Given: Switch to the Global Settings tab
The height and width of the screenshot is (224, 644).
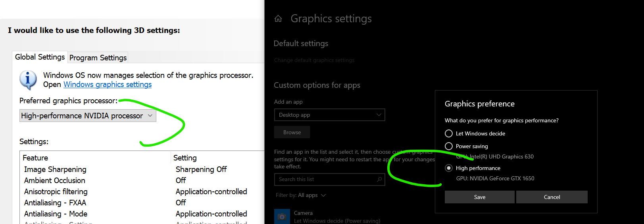Looking at the screenshot, I should (x=40, y=57).
